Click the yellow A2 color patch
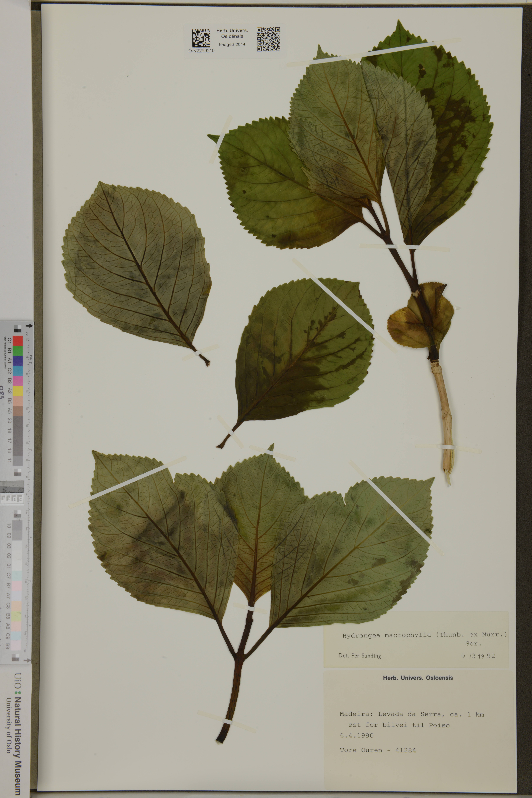Viewport: 532px width, 798px height. pos(18,391)
